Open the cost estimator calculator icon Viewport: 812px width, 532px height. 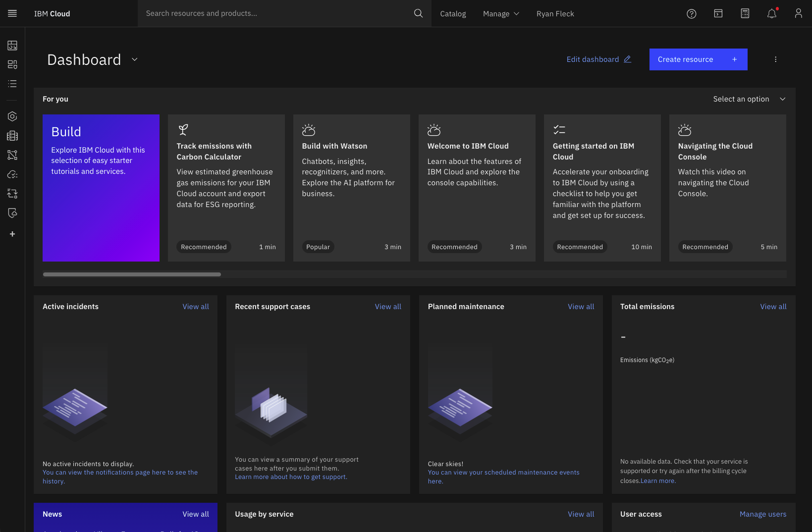point(745,14)
